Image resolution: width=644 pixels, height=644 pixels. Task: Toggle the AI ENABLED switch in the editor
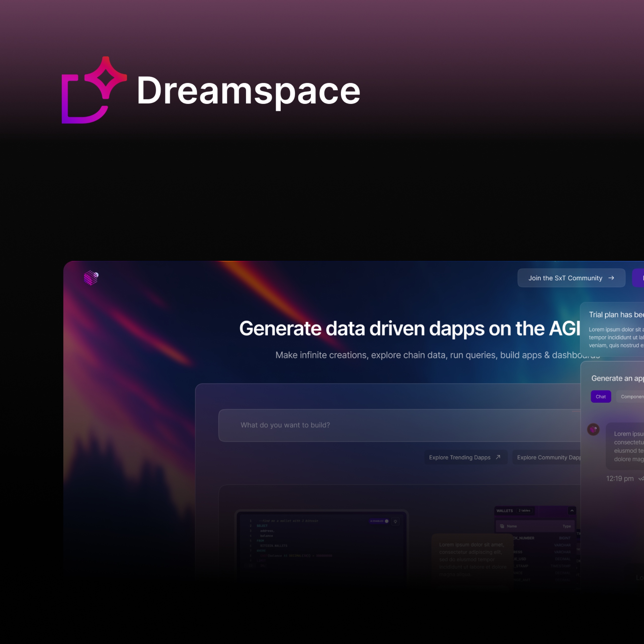coord(387,521)
